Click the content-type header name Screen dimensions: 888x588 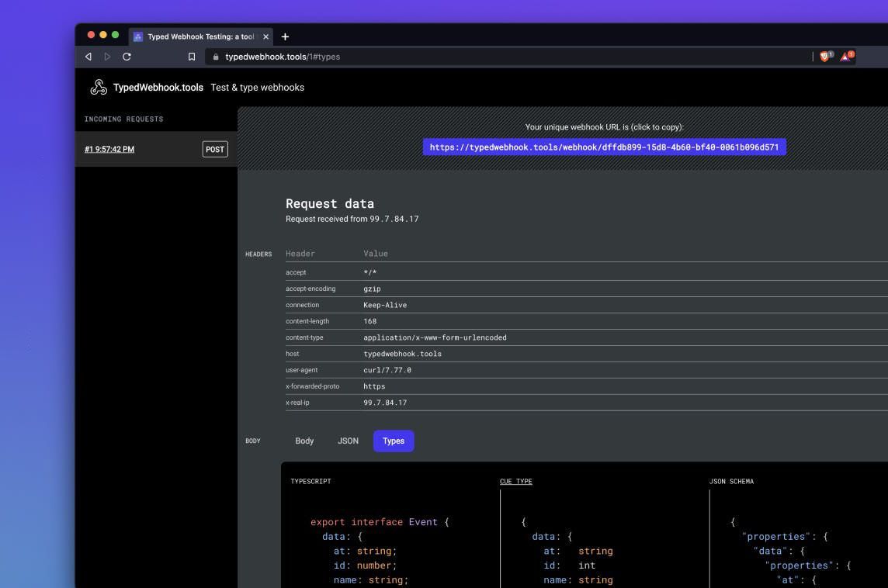[x=305, y=338]
